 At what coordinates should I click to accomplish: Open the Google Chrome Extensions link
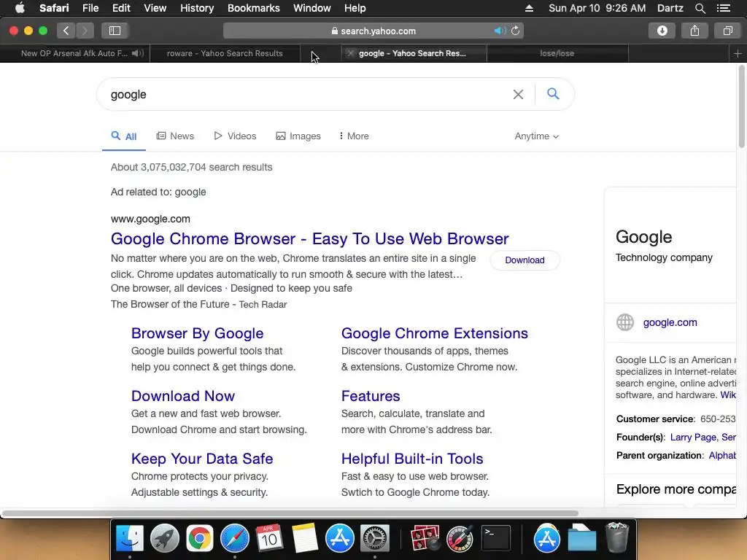click(435, 333)
